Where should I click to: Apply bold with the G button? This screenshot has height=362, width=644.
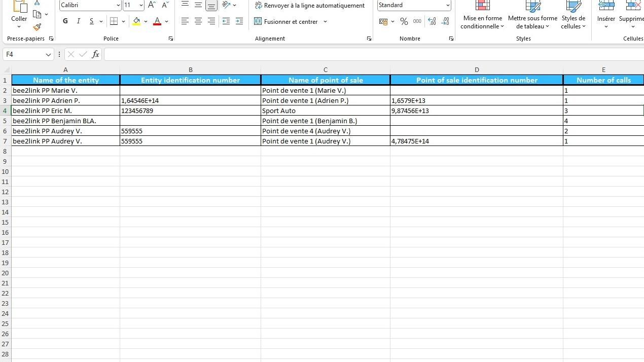tap(65, 21)
